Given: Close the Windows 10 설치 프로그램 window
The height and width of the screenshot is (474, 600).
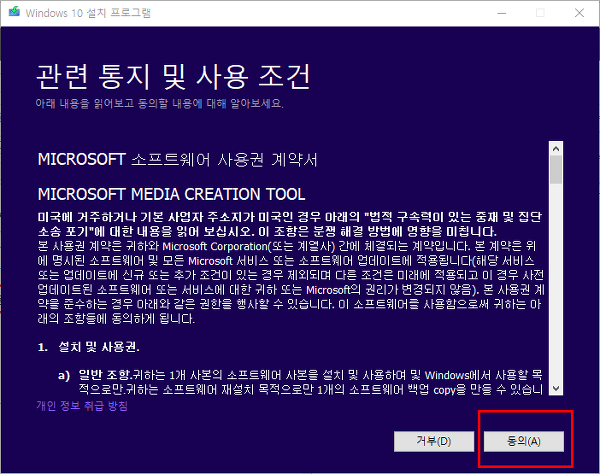Looking at the screenshot, I should [x=579, y=13].
